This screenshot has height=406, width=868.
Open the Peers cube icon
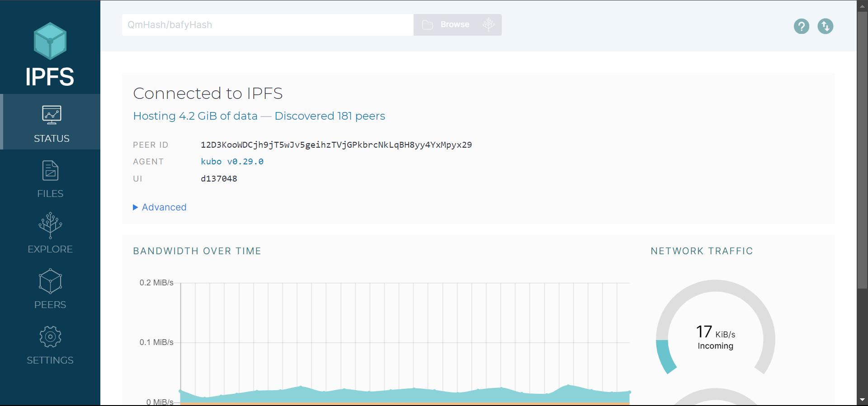(x=50, y=281)
